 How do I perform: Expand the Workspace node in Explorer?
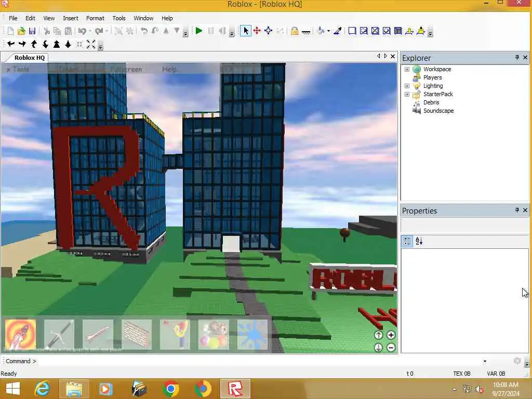point(407,69)
